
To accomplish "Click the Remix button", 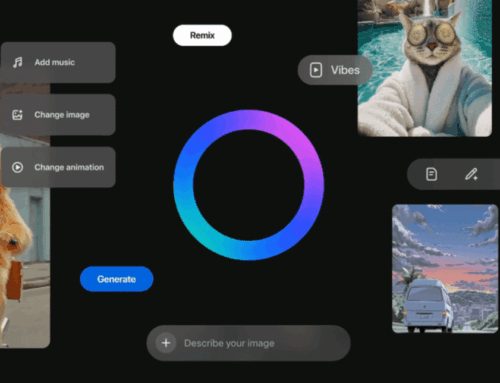I will pyautogui.click(x=202, y=35).
